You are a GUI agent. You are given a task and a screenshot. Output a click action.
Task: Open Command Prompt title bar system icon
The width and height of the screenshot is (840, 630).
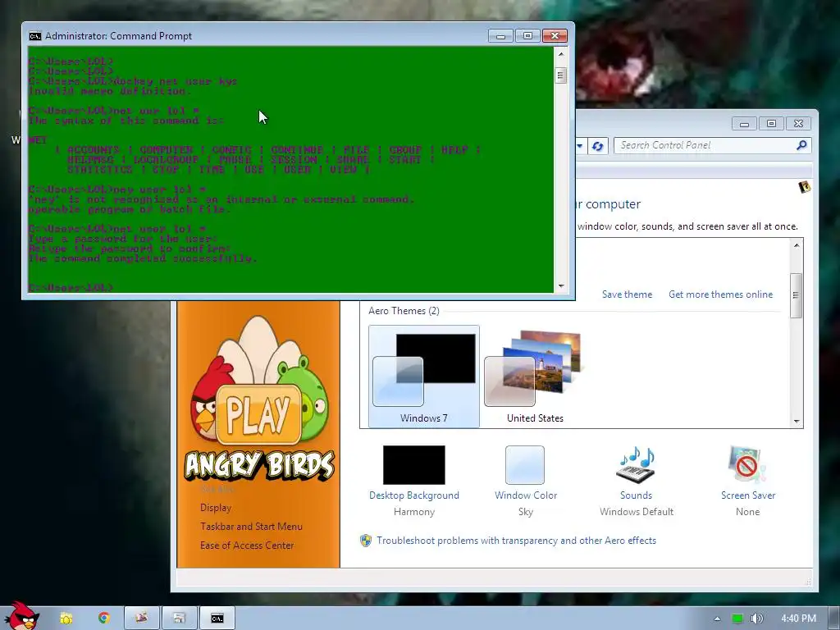coord(34,36)
